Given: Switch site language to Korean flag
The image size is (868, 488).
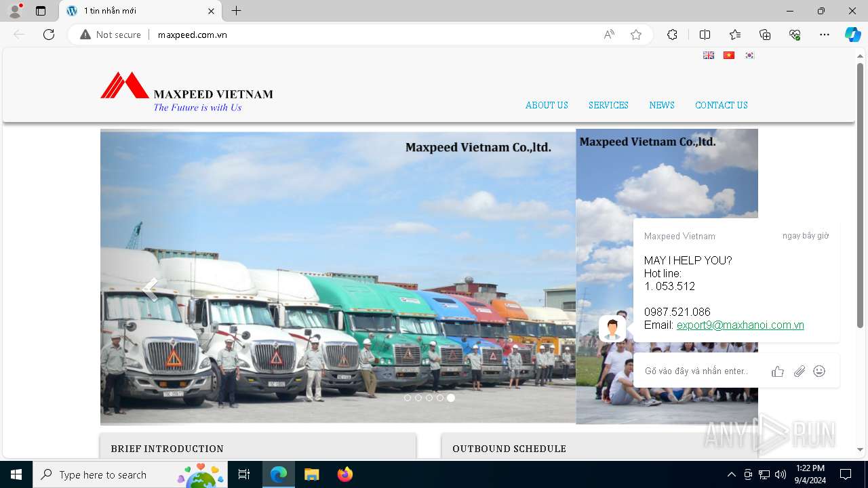Looking at the screenshot, I should [749, 56].
